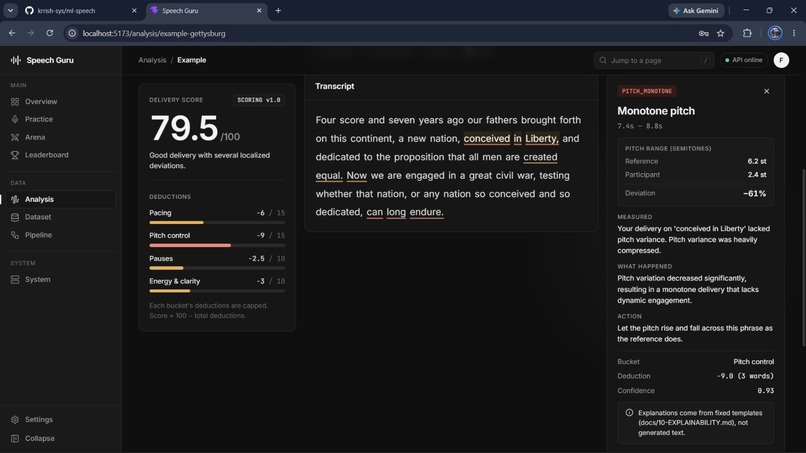The width and height of the screenshot is (806, 453).
Task: Click the Analysis breadcrumb link
Action: point(152,60)
